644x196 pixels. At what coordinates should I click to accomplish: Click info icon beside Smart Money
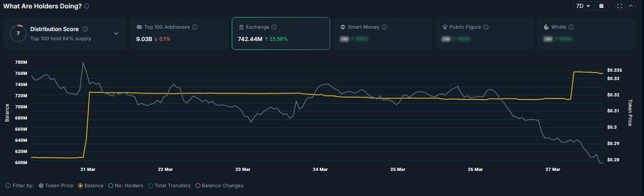pyautogui.click(x=384, y=27)
